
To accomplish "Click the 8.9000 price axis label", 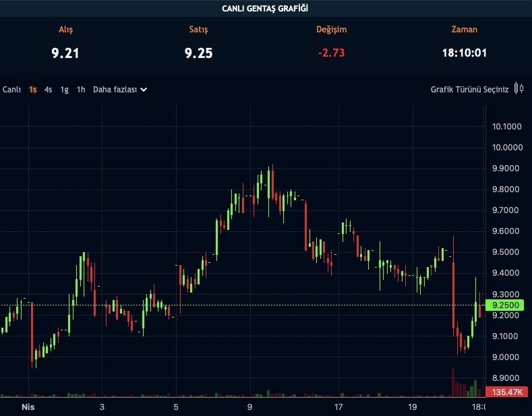I will point(506,378).
